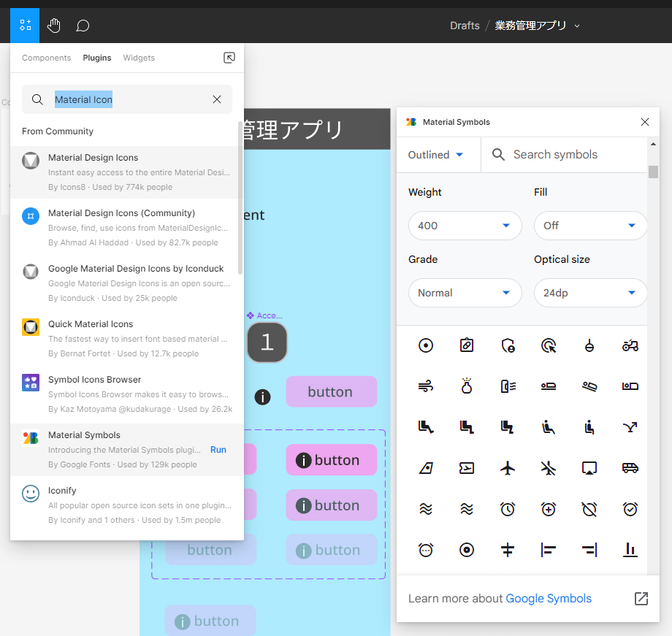This screenshot has width=672, height=636.
Task: Open Material Design Icons by Icons8
Action: (127, 172)
